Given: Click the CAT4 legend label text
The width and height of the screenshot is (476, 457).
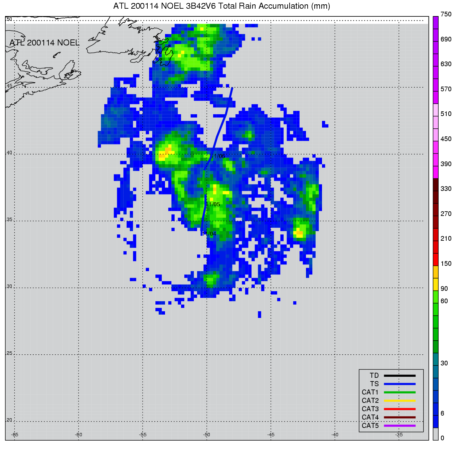Looking at the screenshot, I should (370, 417).
